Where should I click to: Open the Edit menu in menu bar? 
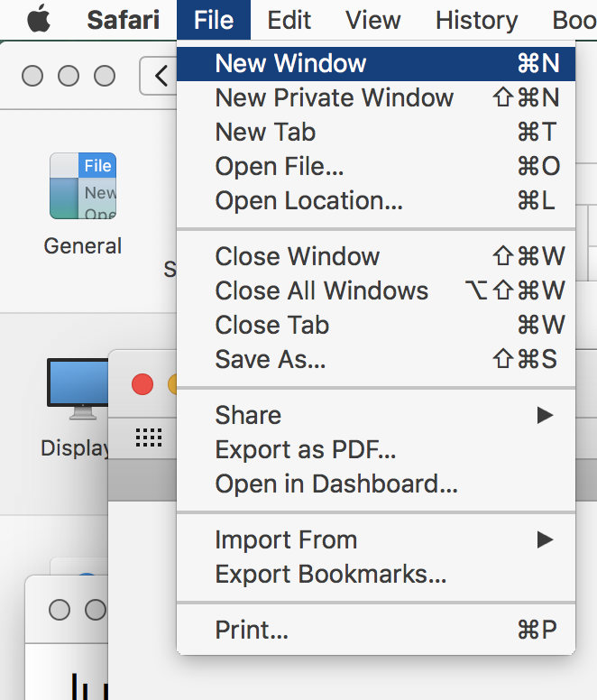289,19
